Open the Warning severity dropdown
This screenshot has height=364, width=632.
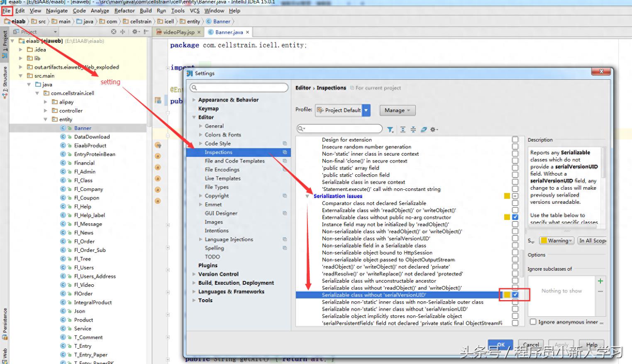[x=556, y=240]
